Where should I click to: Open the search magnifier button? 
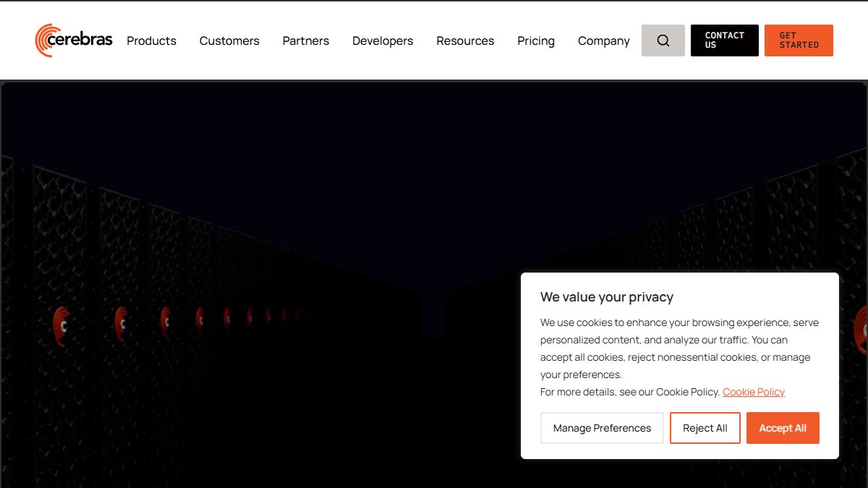[x=663, y=40]
